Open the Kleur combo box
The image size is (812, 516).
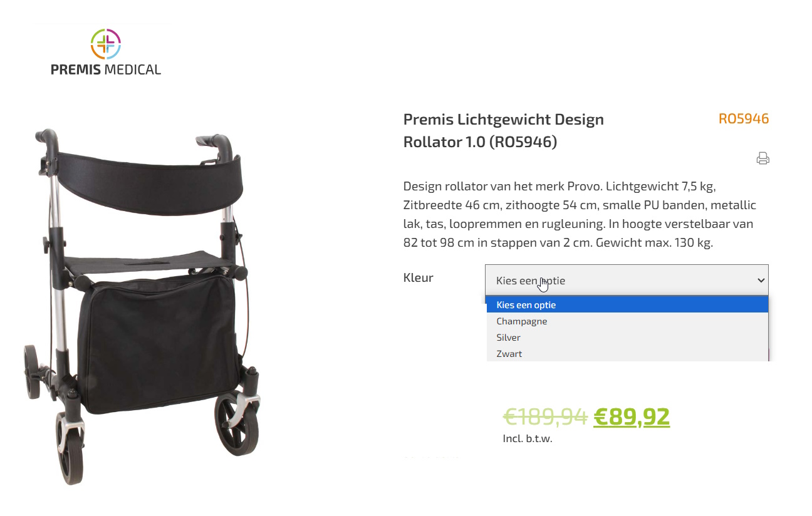tap(626, 281)
